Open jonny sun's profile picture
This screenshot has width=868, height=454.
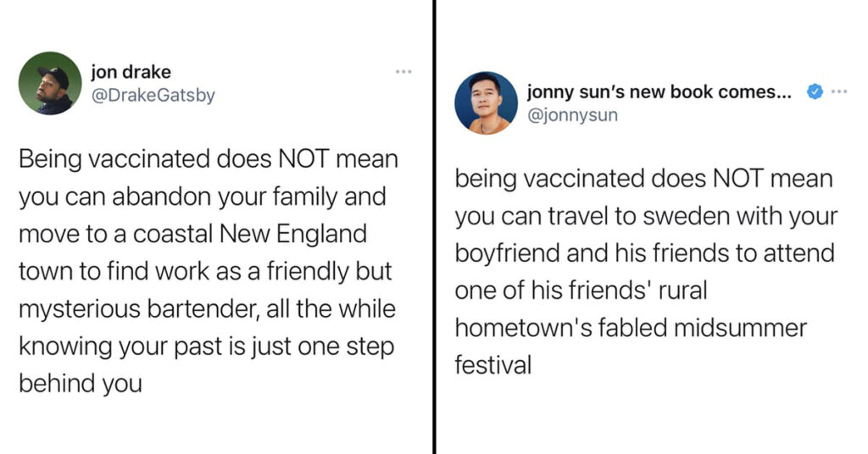click(486, 102)
